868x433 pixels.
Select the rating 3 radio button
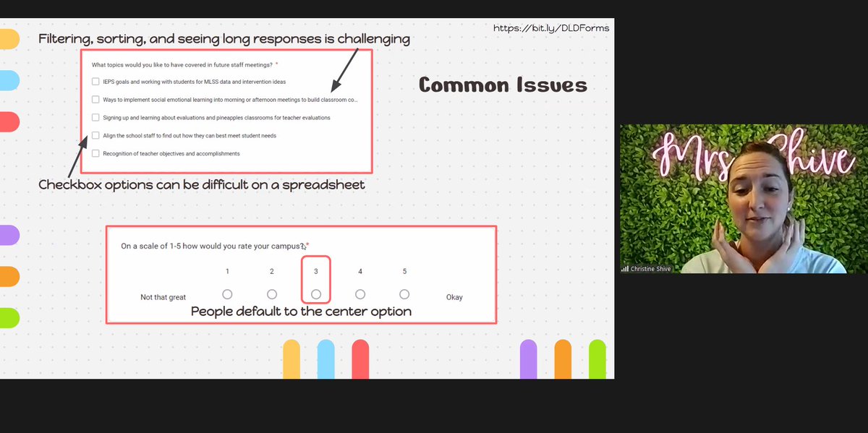coord(315,294)
